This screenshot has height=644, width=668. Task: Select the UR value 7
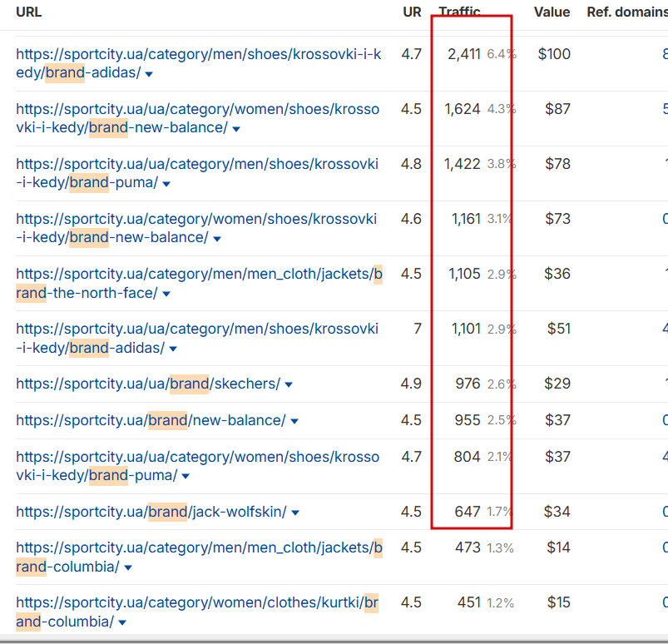(418, 329)
